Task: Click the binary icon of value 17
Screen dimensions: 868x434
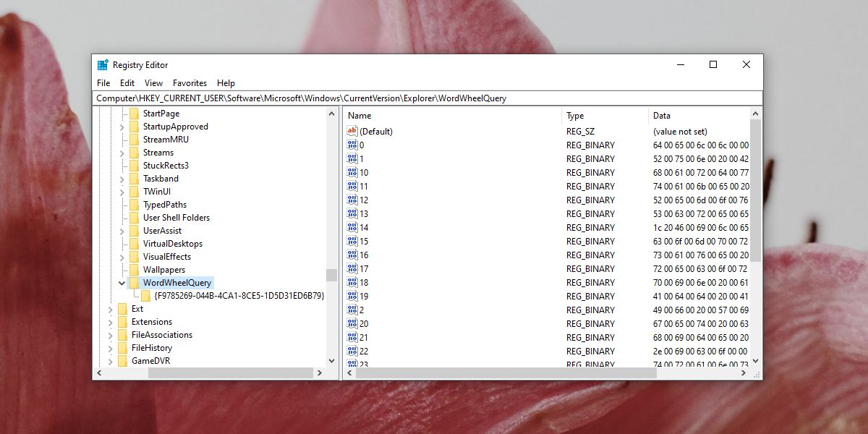Action: (x=352, y=268)
